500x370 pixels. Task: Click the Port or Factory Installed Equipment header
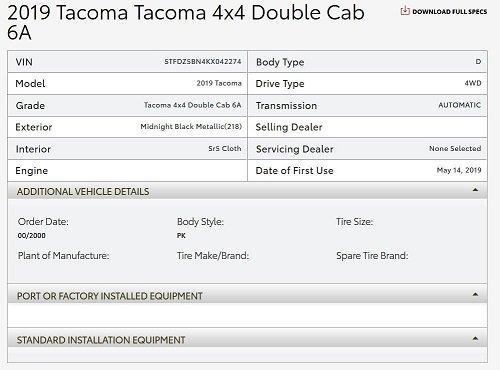247,295
